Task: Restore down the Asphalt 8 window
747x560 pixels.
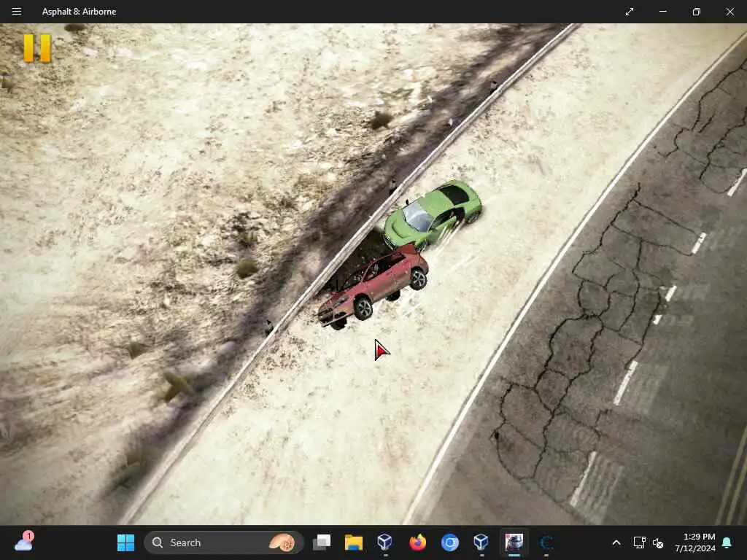Action: pyautogui.click(x=696, y=12)
